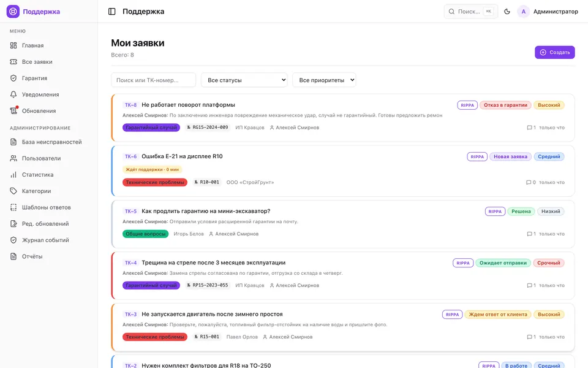588x368 pixels.
Task: Click the purple Поддержка lifebuoy logo icon
Action: [x=13, y=11]
